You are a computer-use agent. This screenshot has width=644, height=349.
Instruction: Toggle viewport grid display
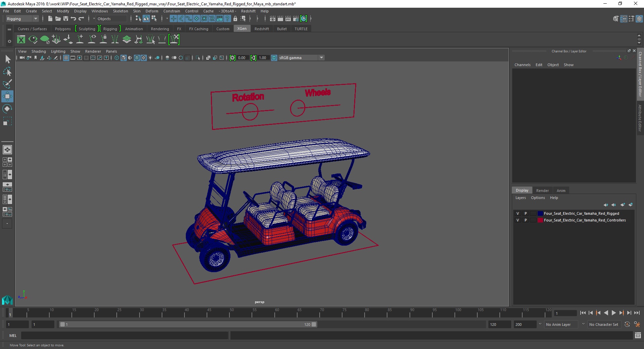pos(66,58)
